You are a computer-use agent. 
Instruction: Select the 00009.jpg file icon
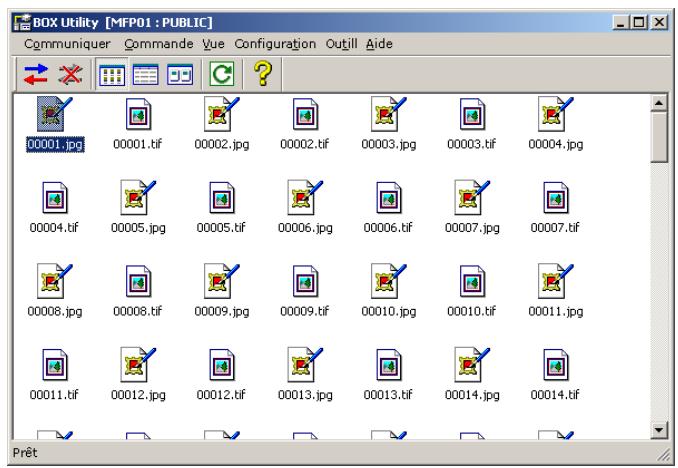pos(221,281)
